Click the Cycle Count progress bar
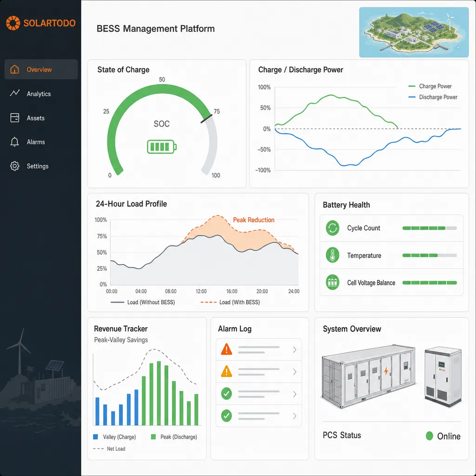Viewport: 476px width, 476px height. coord(429,228)
